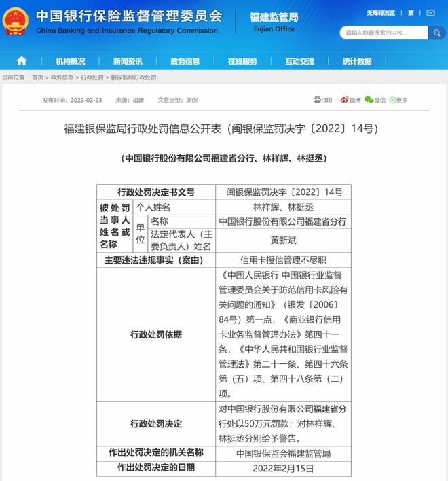Click cell 法定代表人（主要负责人）姓名

(x=181, y=240)
